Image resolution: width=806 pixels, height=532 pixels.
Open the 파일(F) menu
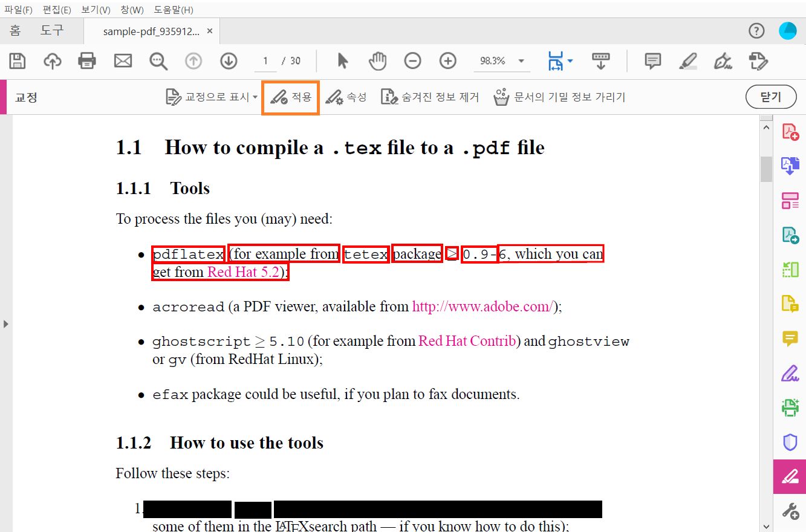pyautogui.click(x=18, y=10)
